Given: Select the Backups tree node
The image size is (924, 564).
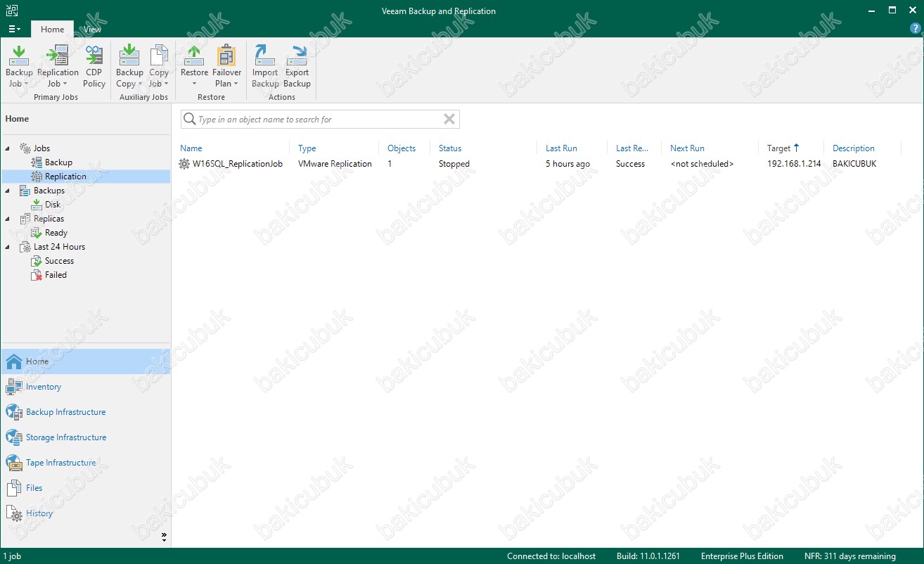Looking at the screenshot, I should tap(49, 191).
